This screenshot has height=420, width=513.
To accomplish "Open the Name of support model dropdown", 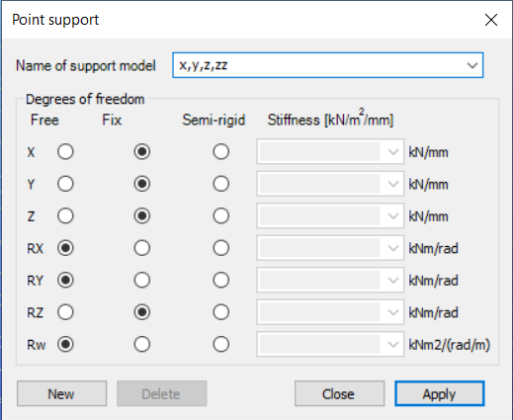I will click(x=472, y=65).
